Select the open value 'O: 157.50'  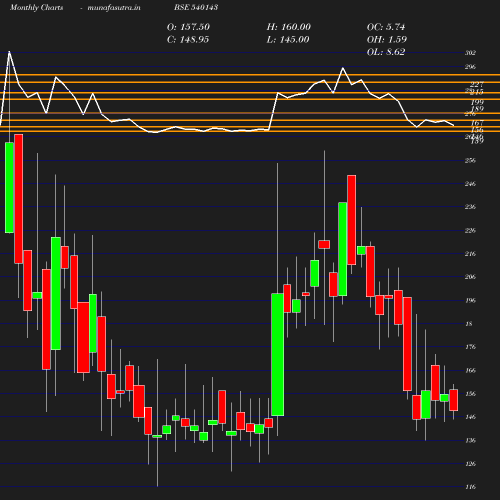pos(188,27)
